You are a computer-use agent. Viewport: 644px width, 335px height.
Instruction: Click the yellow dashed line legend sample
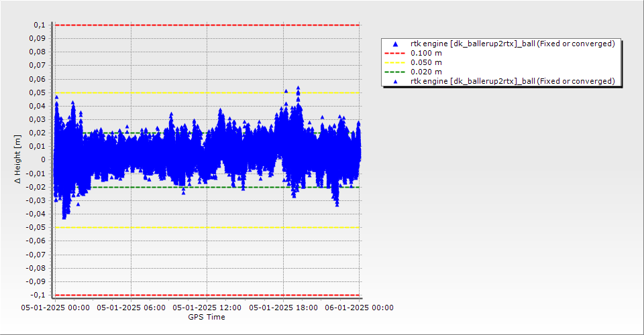tap(394, 63)
